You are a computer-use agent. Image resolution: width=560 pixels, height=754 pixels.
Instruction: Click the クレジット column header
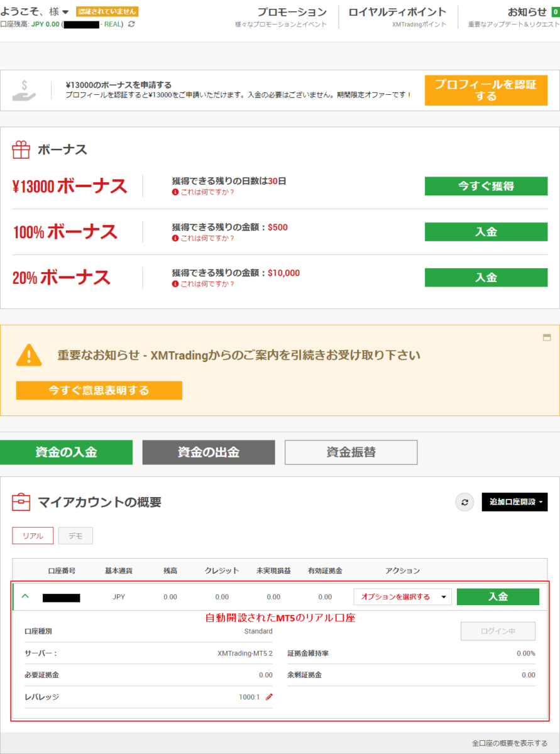(222, 571)
